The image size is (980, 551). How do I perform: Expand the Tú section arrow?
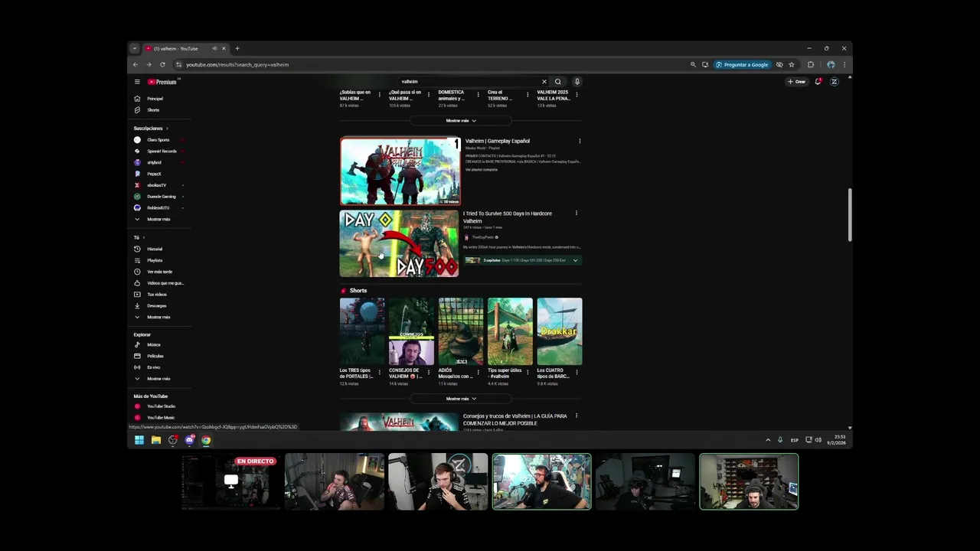(x=144, y=238)
